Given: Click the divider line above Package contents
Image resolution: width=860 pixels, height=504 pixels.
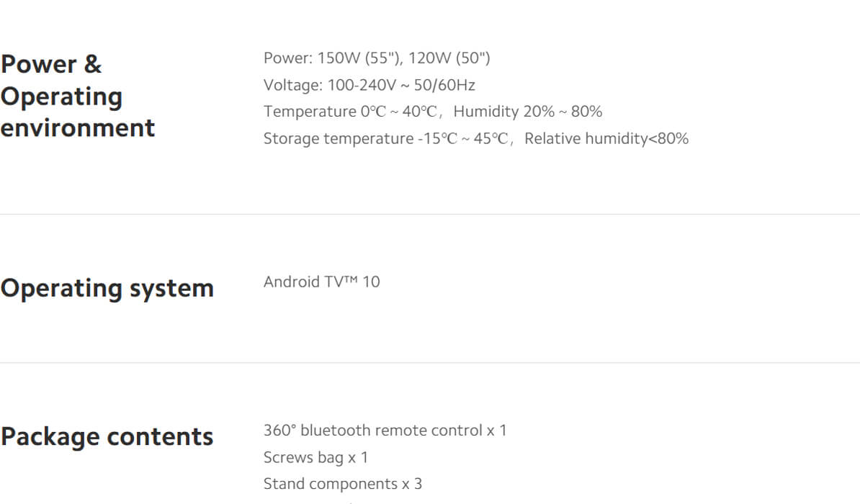Looking at the screenshot, I should pyautogui.click(x=430, y=362).
